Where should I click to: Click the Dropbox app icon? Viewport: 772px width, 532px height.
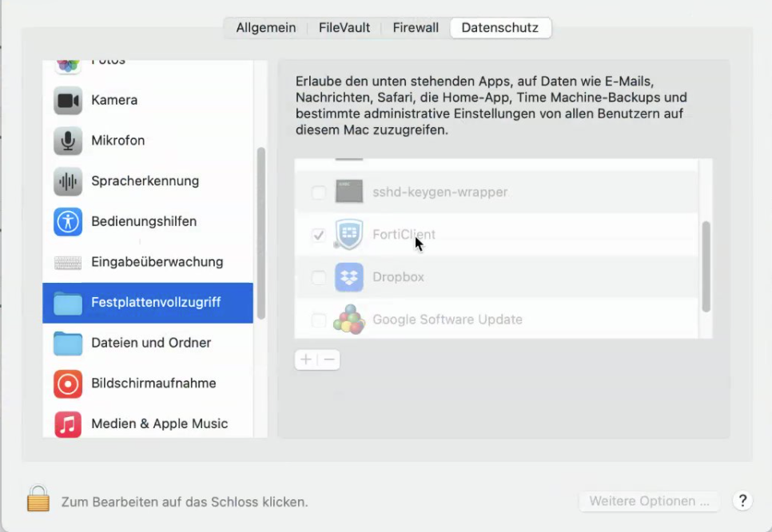pos(349,277)
